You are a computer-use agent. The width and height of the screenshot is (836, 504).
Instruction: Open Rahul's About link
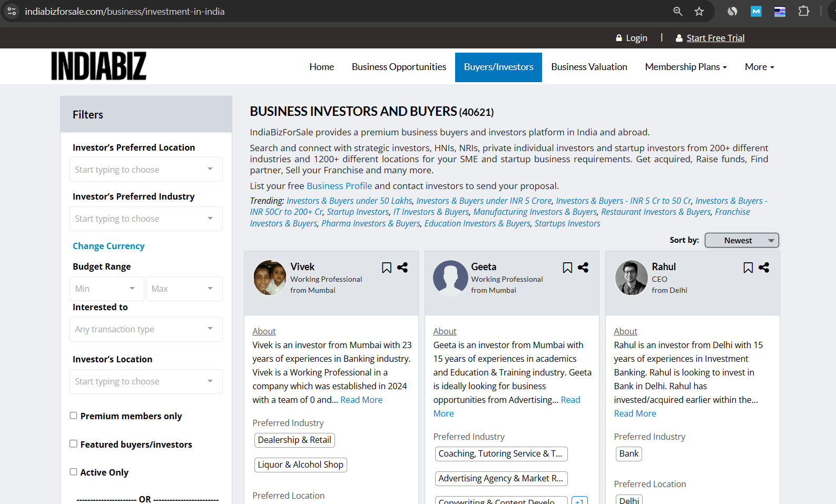click(625, 331)
